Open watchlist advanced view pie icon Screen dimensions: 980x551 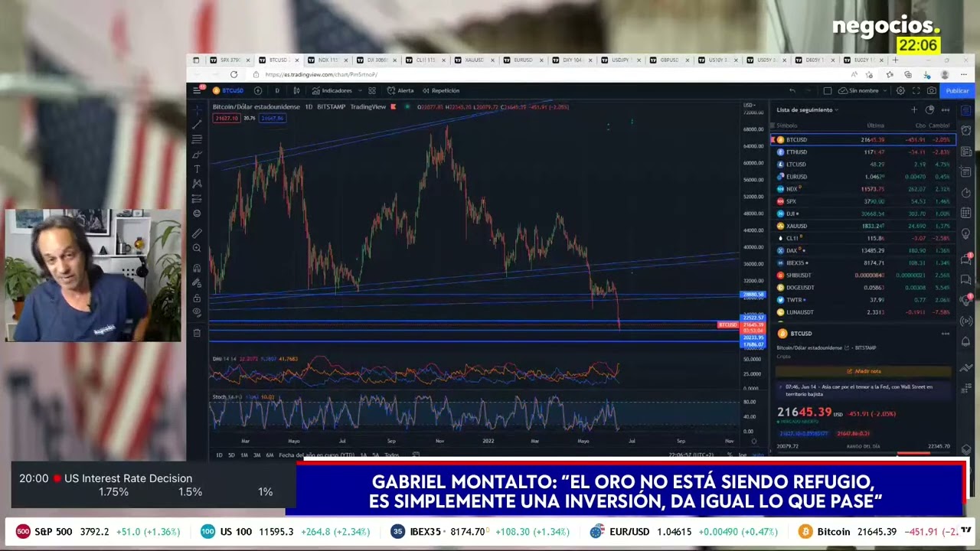[929, 109]
